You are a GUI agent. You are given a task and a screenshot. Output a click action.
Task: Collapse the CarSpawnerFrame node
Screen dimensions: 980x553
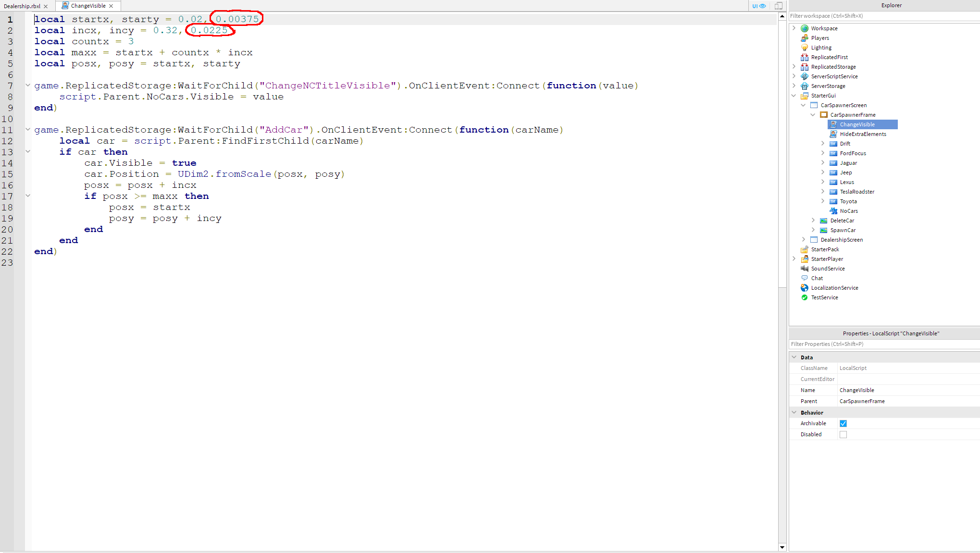(813, 115)
